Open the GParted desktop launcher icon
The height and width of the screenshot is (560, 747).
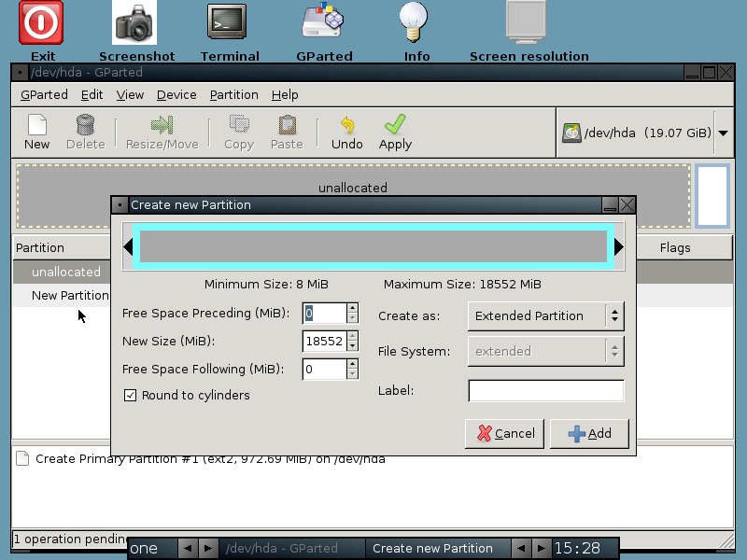click(323, 21)
